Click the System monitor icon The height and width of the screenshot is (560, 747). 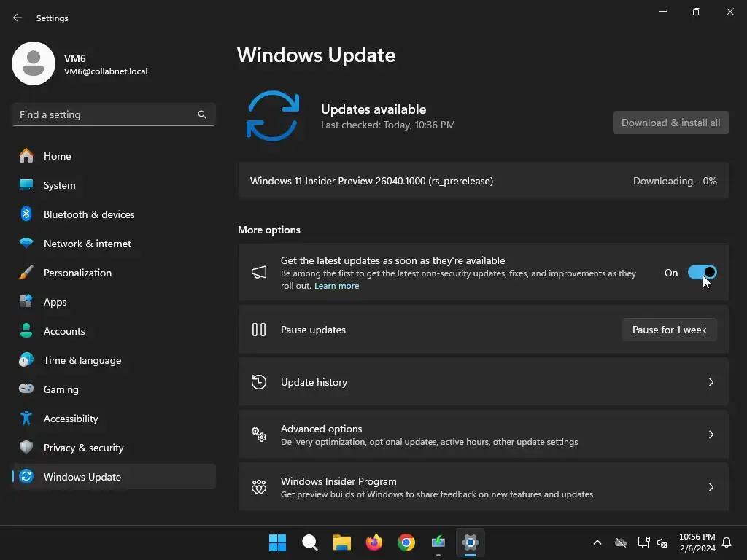pos(26,184)
